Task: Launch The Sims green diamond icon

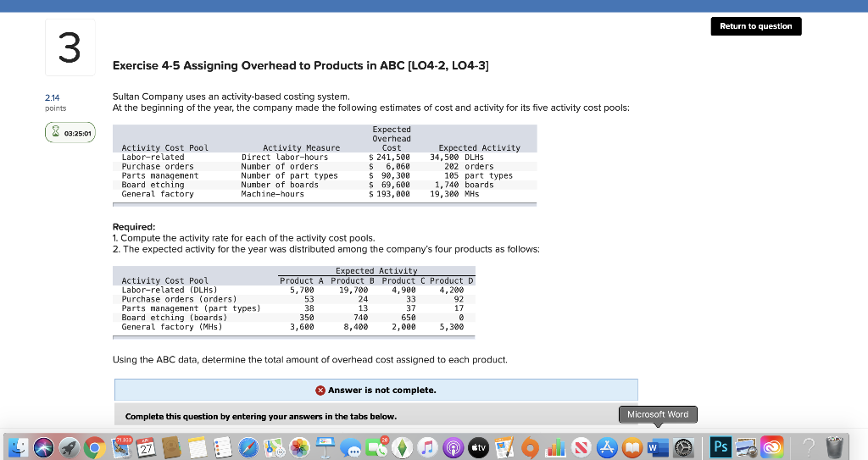Action: point(402,447)
